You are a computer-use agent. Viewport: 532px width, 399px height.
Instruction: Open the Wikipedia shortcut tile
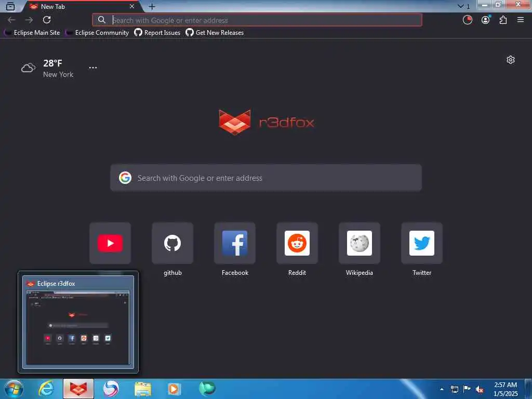(x=360, y=243)
